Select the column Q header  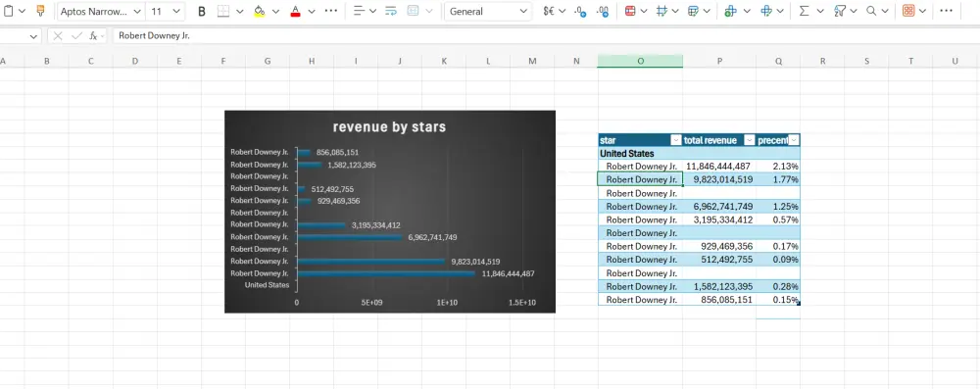(x=778, y=61)
